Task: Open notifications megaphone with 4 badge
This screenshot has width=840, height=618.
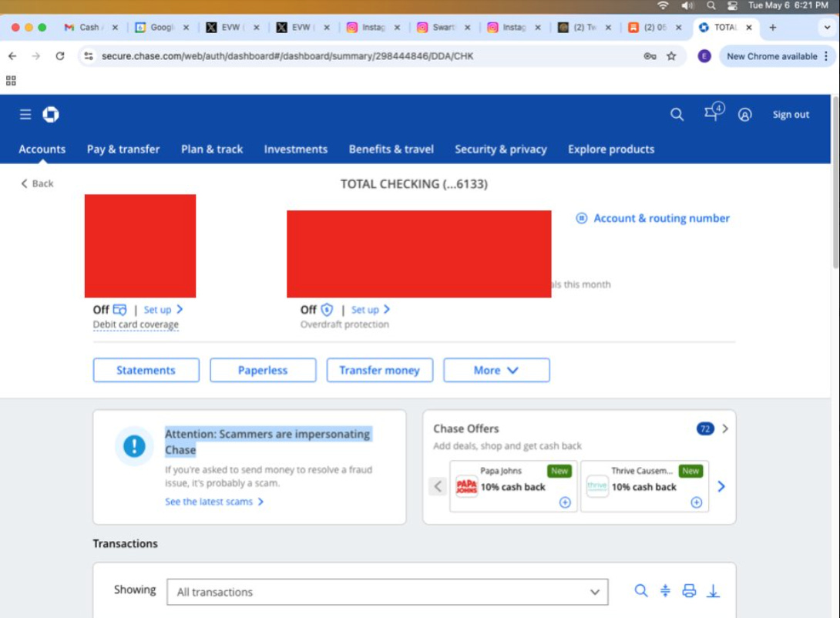Action: click(x=714, y=112)
